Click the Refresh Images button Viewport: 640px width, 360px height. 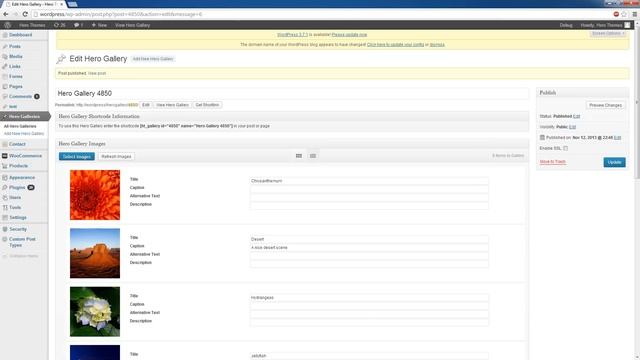pyautogui.click(x=116, y=156)
